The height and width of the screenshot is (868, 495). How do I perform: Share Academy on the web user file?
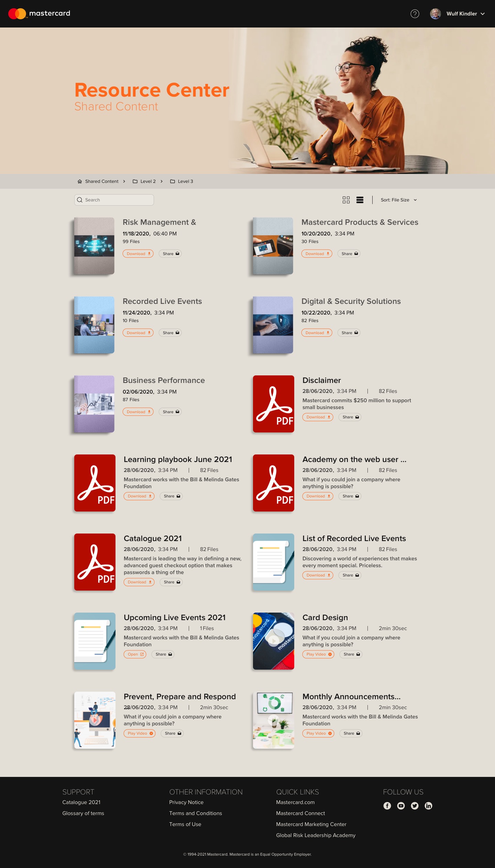point(350,496)
